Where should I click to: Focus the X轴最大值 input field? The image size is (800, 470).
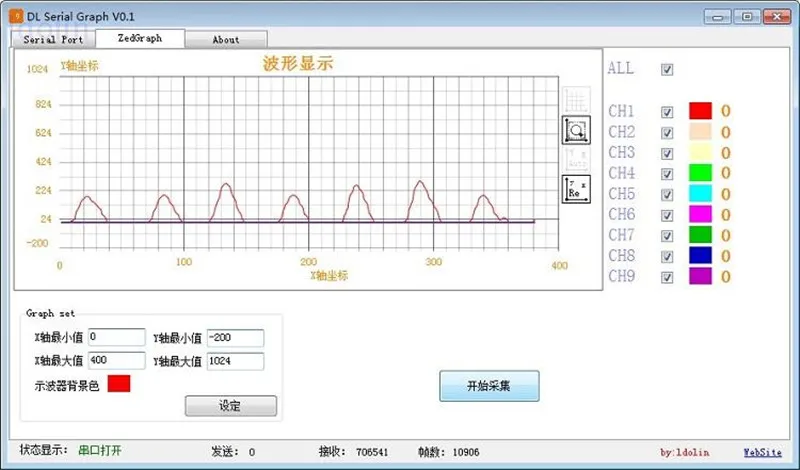pos(117,361)
